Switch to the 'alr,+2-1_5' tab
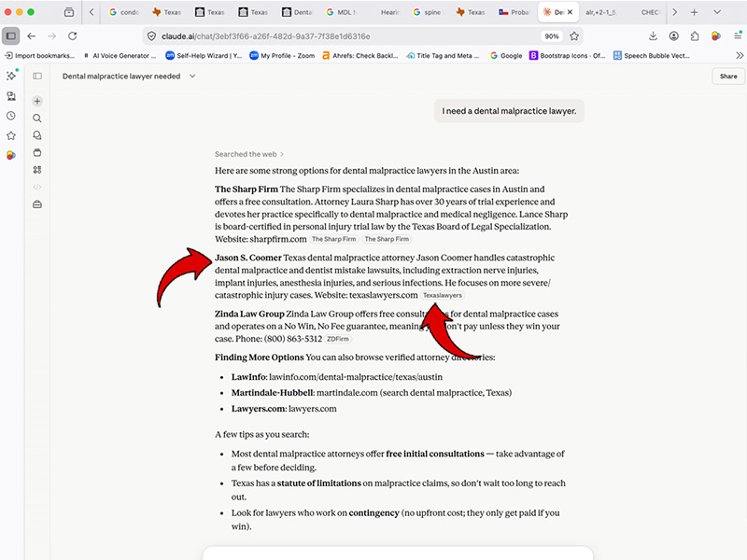 click(600, 12)
